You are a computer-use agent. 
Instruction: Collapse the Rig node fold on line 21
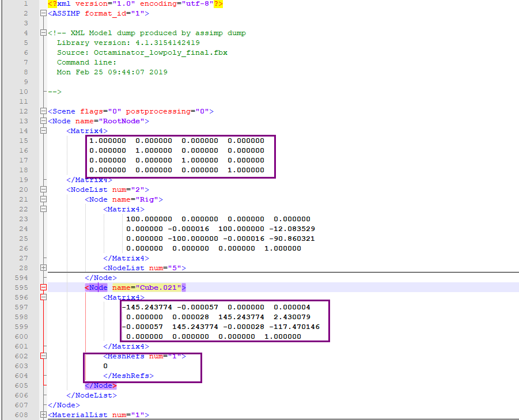43,199
